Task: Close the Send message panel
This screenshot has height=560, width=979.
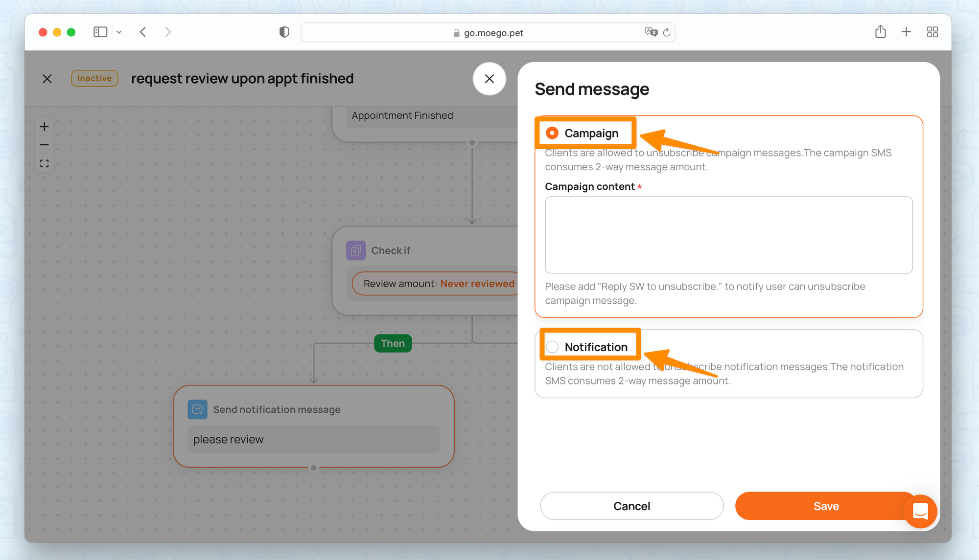Action: [x=489, y=79]
